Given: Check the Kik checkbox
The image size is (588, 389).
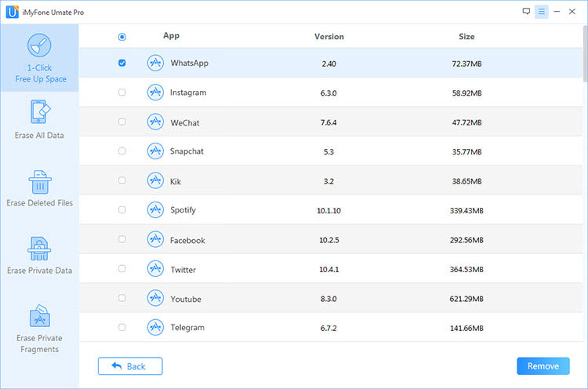Looking at the screenshot, I should [122, 180].
